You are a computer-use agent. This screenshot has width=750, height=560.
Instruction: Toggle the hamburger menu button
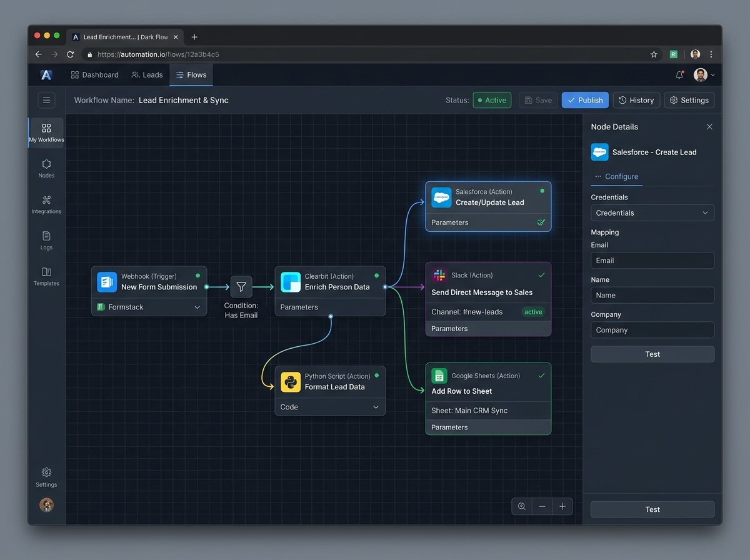pos(46,100)
